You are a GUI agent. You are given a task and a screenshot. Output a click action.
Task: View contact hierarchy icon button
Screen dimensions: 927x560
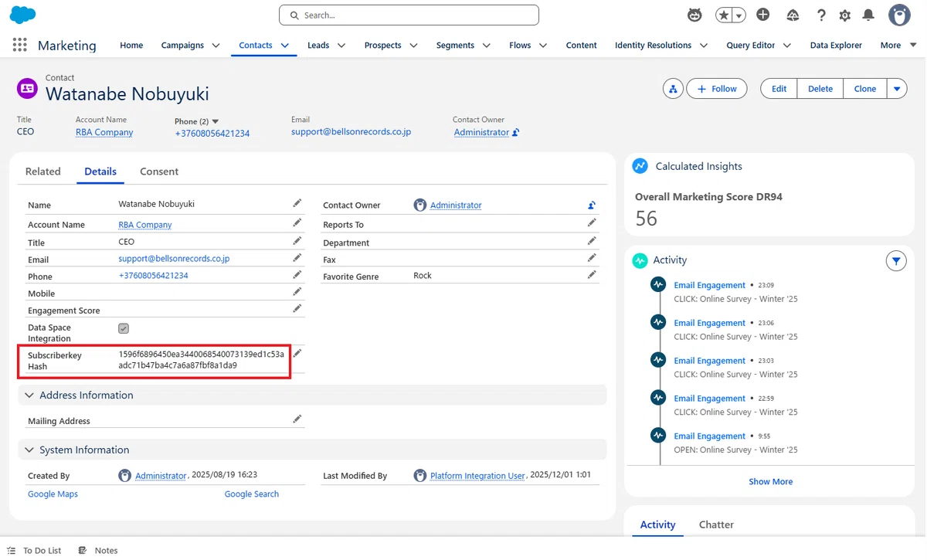point(673,89)
